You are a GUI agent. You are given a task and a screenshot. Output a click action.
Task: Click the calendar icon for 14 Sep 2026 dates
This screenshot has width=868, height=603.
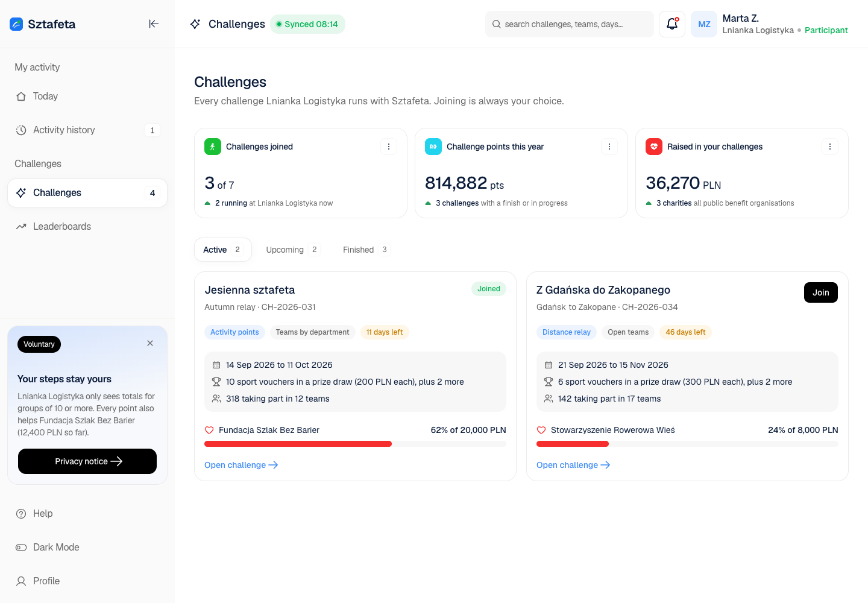pyautogui.click(x=216, y=365)
